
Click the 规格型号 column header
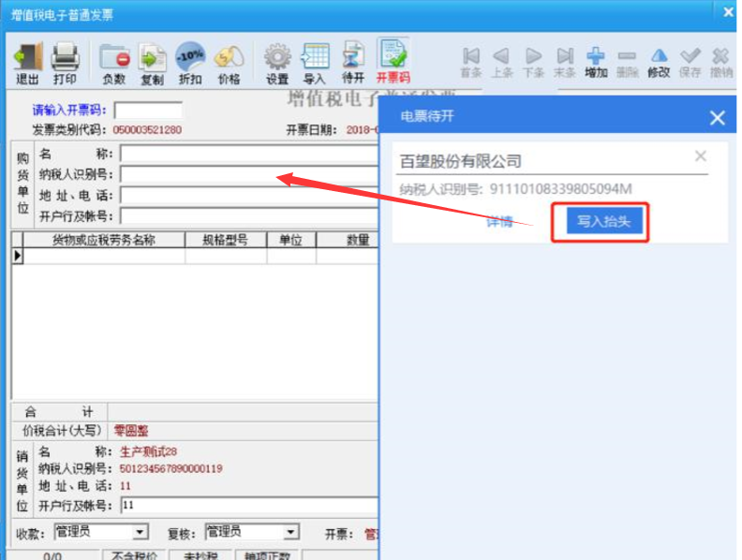pos(226,240)
